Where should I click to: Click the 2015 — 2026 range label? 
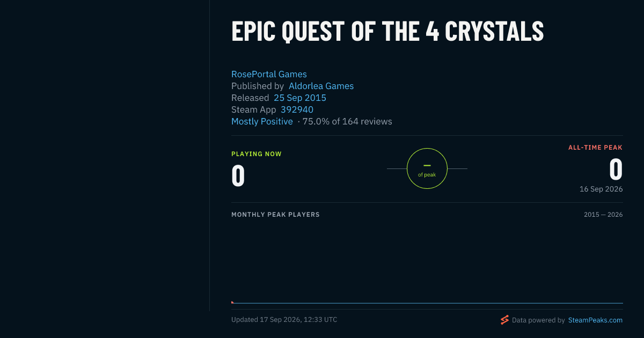tap(603, 215)
